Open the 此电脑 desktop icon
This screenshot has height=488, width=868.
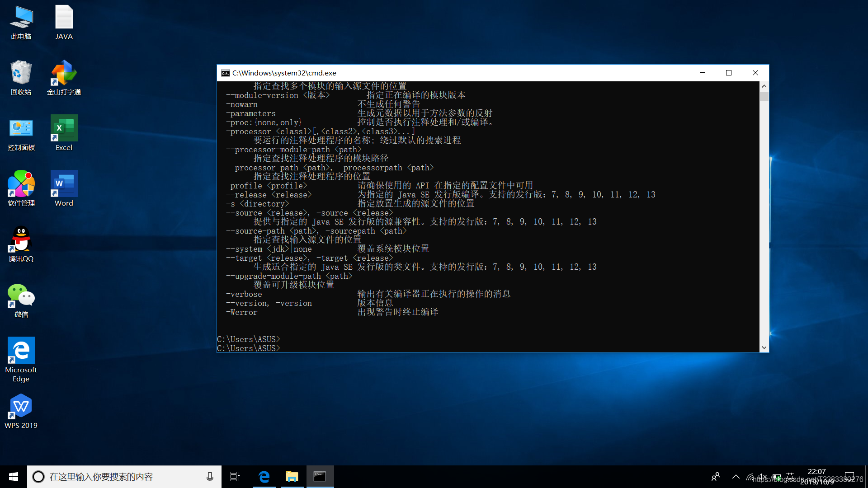(x=21, y=23)
